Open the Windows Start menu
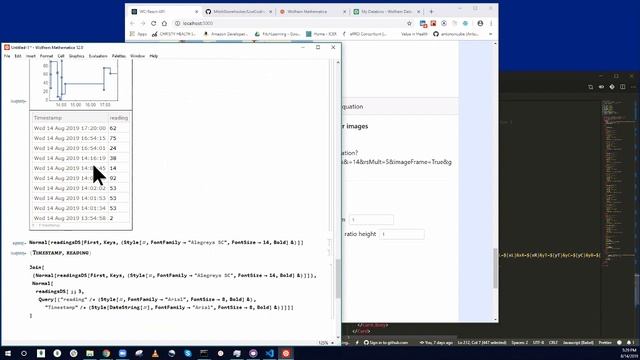Screen dimensions: 640x360 (x=8, y=353)
